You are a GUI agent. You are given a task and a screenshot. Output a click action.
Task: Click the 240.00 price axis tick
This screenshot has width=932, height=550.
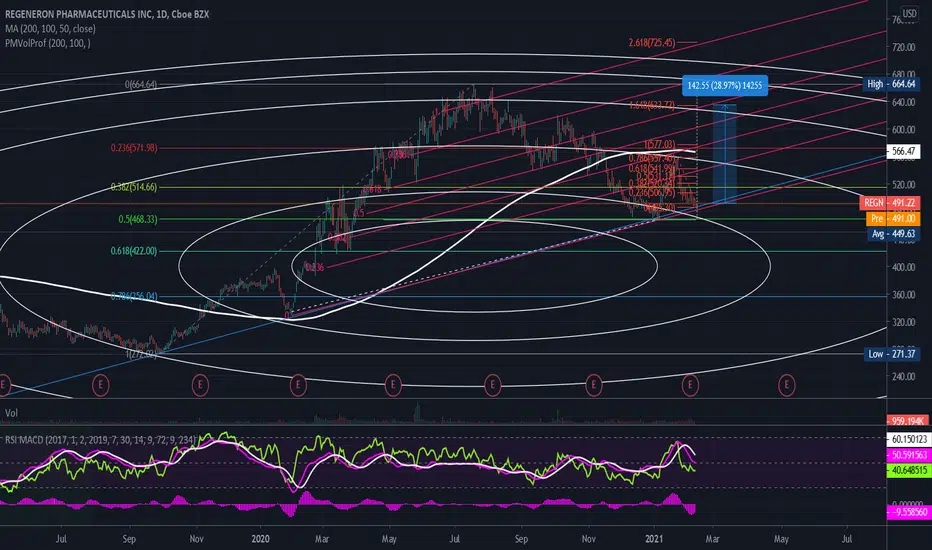click(903, 376)
